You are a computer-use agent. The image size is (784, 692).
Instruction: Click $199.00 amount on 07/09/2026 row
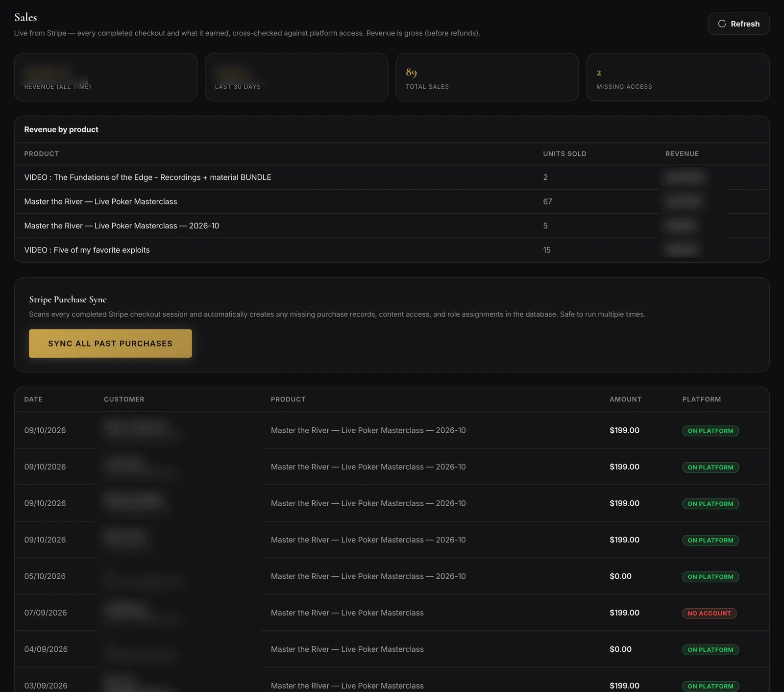point(624,613)
